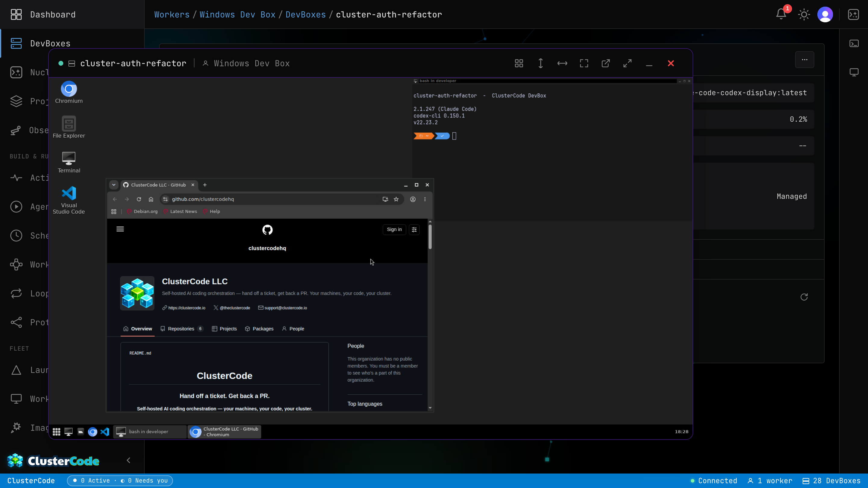
Task: Switch to the People tab
Action: pyautogui.click(x=293, y=329)
